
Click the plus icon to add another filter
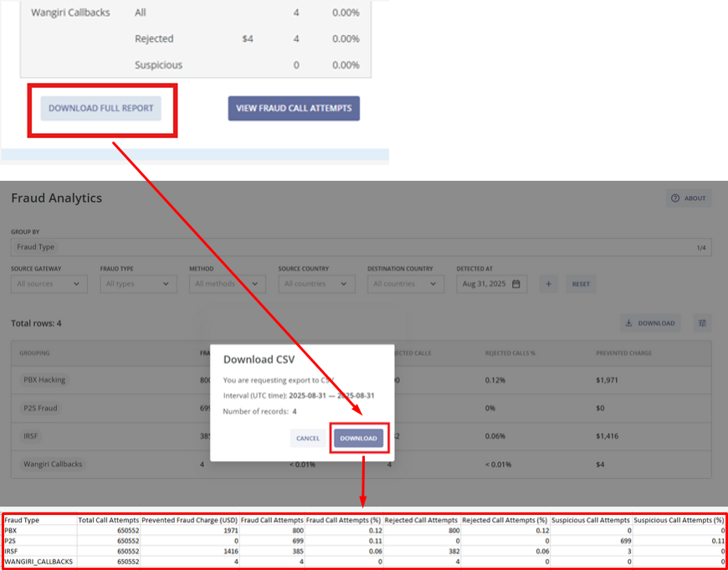548,284
